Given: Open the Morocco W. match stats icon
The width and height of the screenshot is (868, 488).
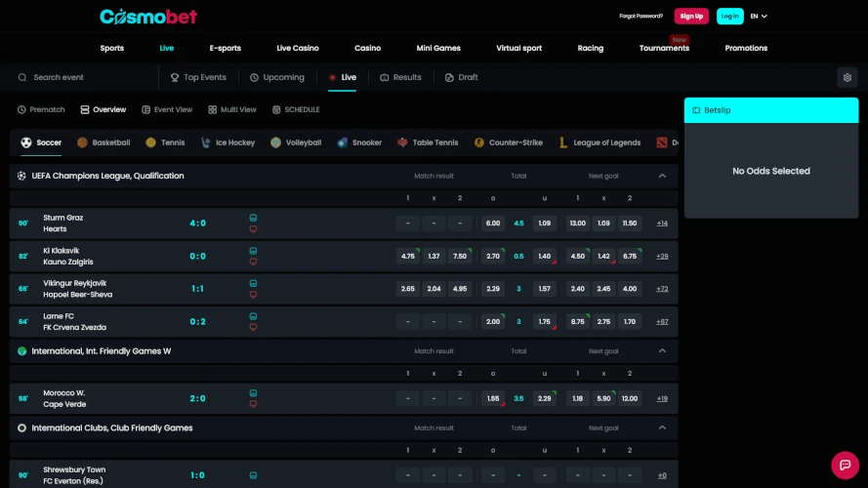Looking at the screenshot, I should pyautogui.click(x=253, y=392).
